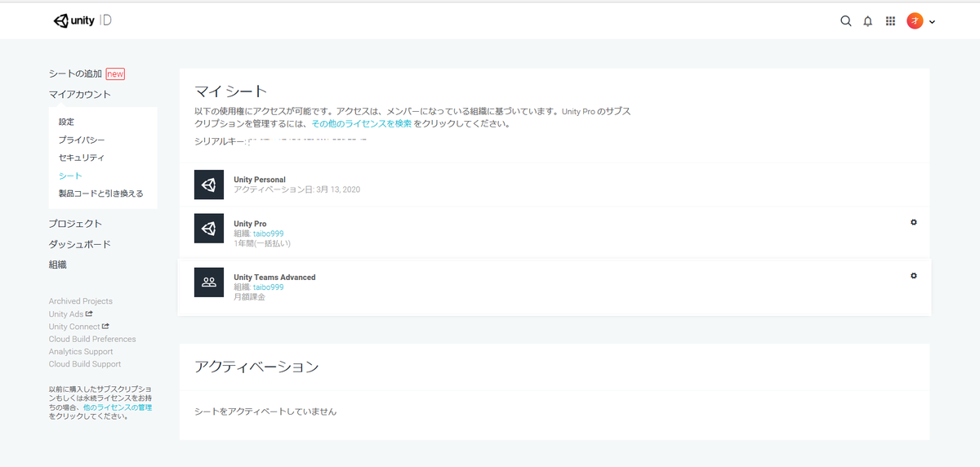Open Unity Ads external link
980x467 pixels.
tap(70, 314)
